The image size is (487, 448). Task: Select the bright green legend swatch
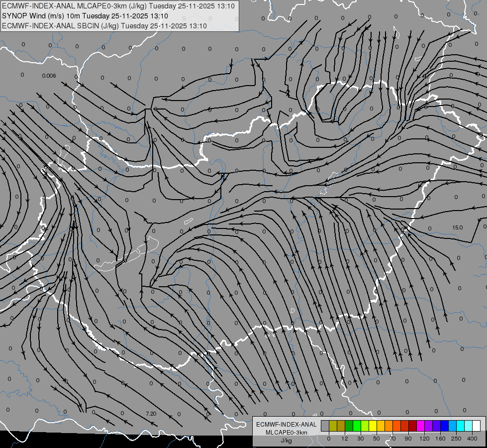[357, 426]
